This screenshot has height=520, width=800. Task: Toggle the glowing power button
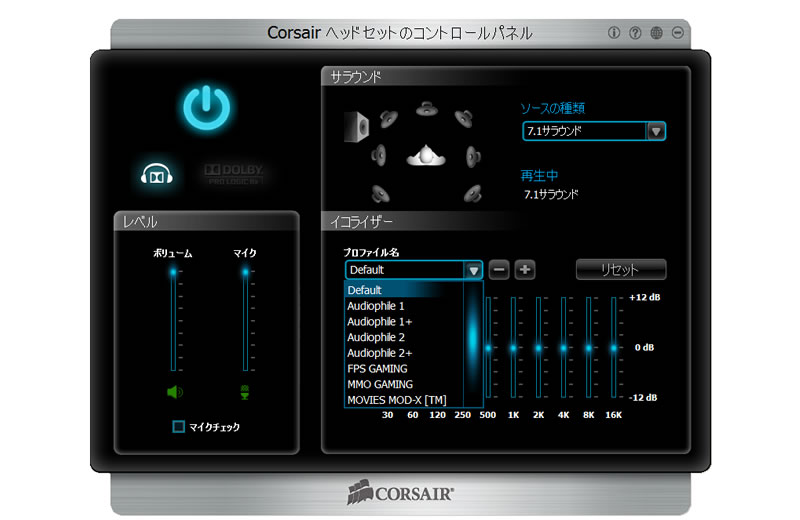tap(207, 108)
